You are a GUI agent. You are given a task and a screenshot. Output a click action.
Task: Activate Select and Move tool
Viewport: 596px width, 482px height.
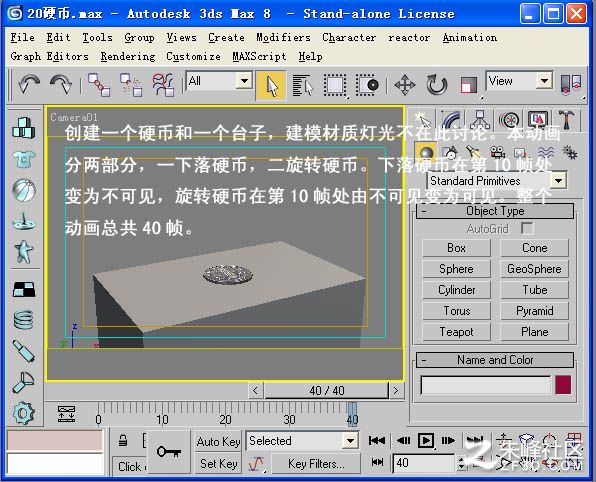[x=404, y=85]
